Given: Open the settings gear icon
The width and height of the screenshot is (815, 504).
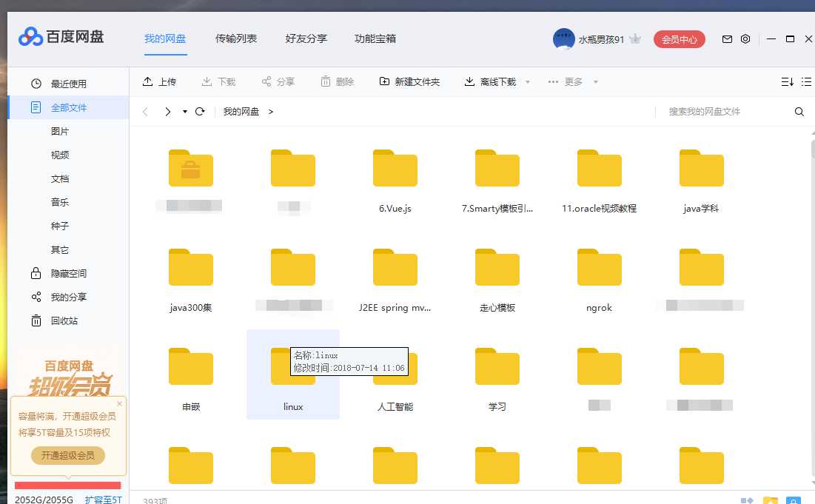Looking at the screenshot, I should pyautogui.click(x=745, y=39).
